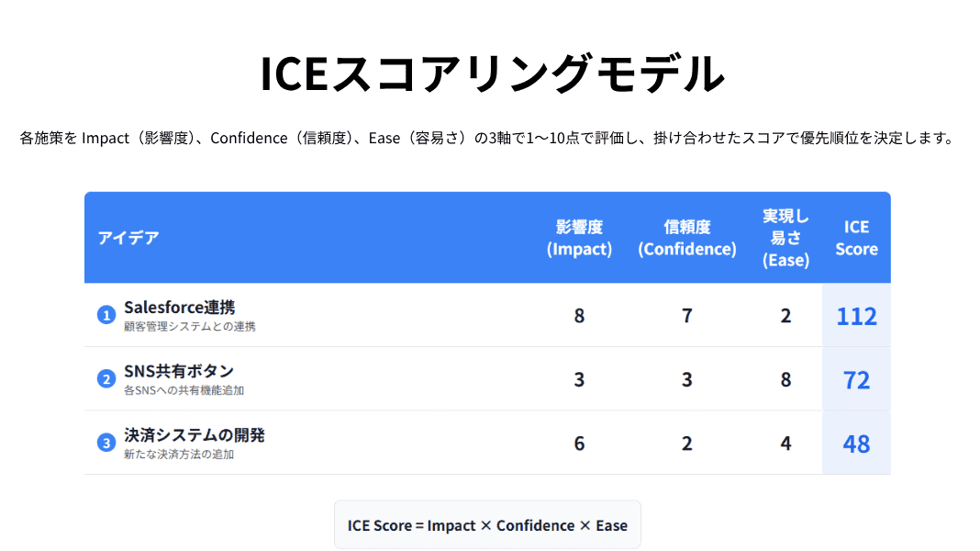Click the ICEスコアリングモデル page title
Image resolution: width=980 pixels, height=551 pixels.
pos(490,74)
